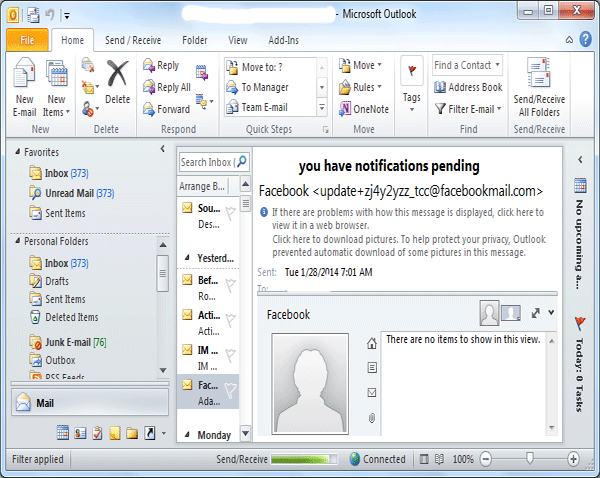Viewport: 600px width, 478px height.
Task: Open the Filter E-mail dropdown
Action: [468, 109]
